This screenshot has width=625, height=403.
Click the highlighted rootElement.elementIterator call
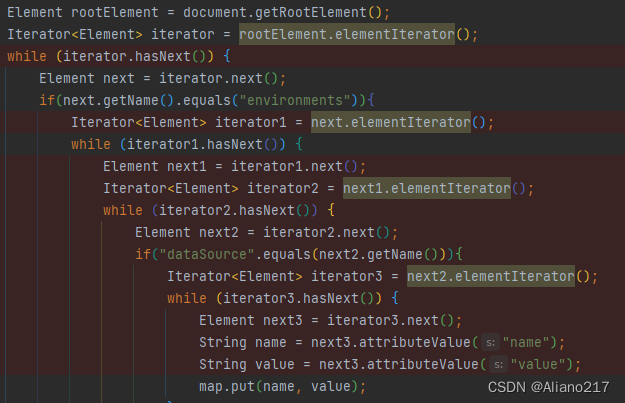tap(347, 34)
